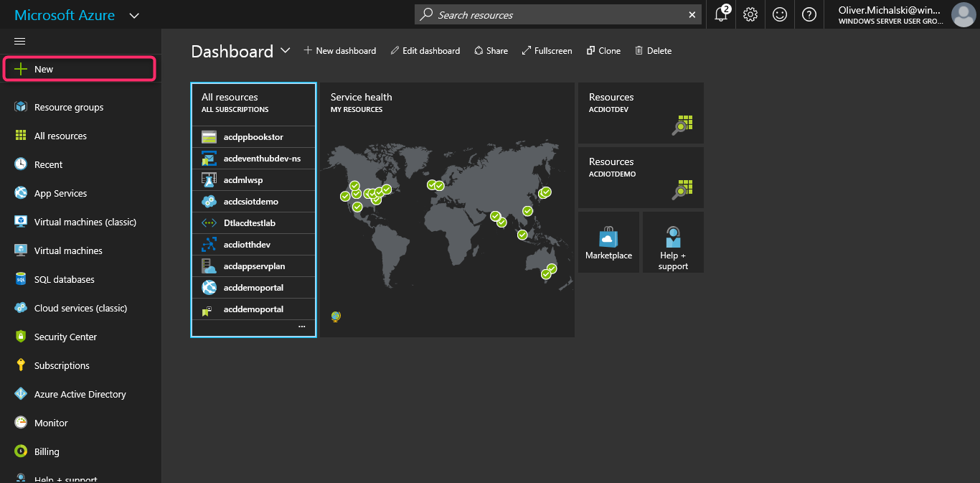Image resolution: width=980 pixels, height=483 pixels.
Task: Click the All resources tile heading
Action: pyautogui.click(x=230, y=97)
